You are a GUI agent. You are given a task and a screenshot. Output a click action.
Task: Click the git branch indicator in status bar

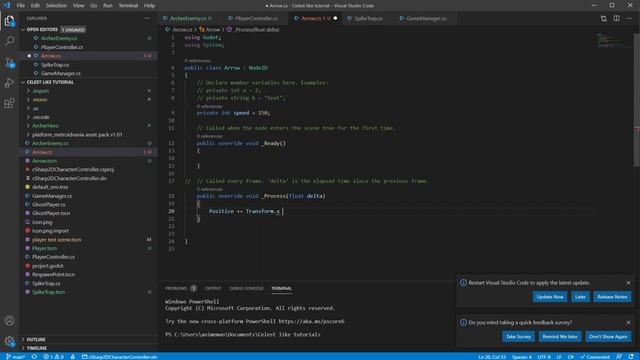pyautogui.click(x=15, y=357)
